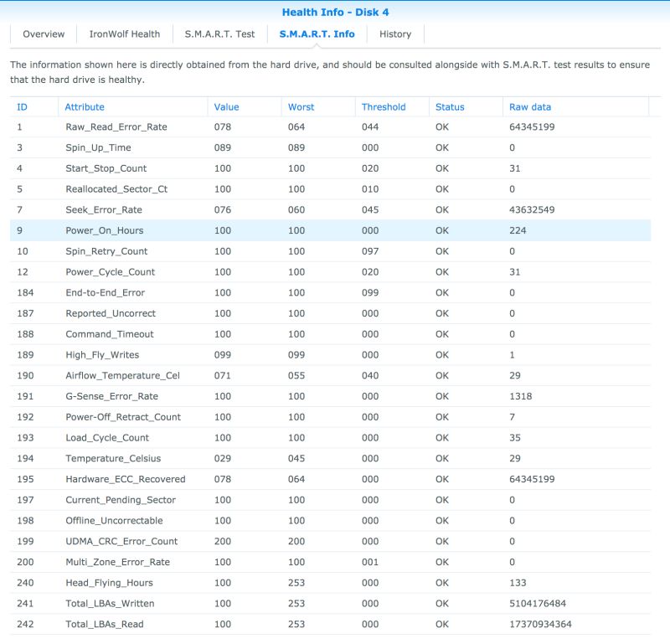
Task: Select the G-Sense_Error_Rate row
Action: (330, 397)
